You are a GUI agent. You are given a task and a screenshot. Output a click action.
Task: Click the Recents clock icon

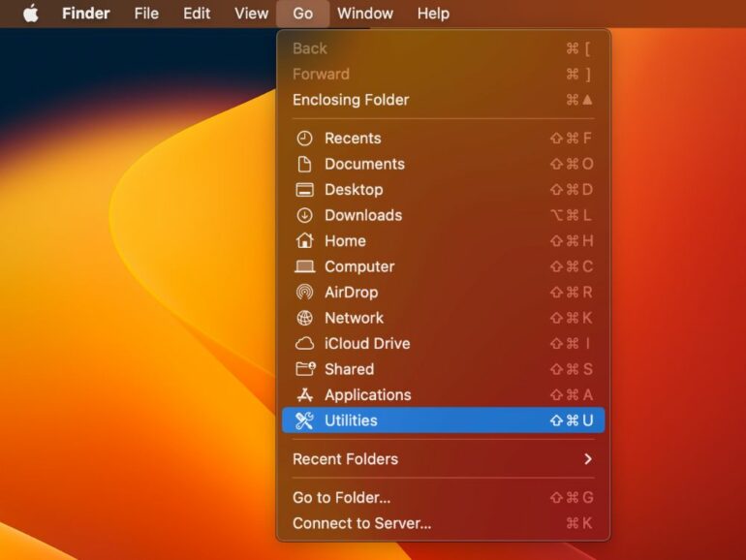pos(304,139)
